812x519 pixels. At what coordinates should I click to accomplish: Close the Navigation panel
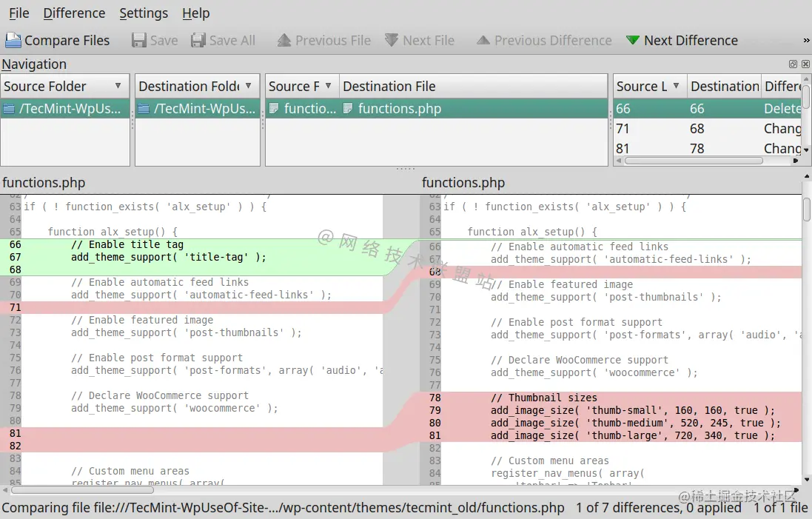click(x=805, y=64)
